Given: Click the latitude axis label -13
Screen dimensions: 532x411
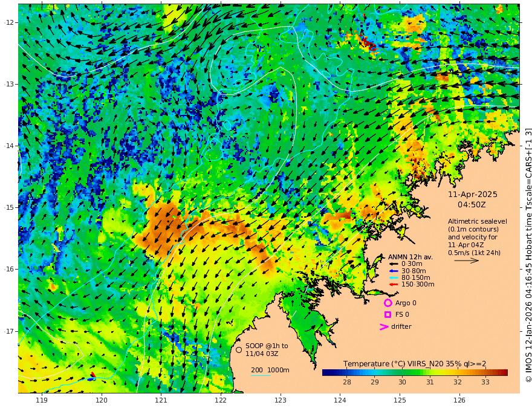Looking at the screenshot, I should click(x=9, y=84).
